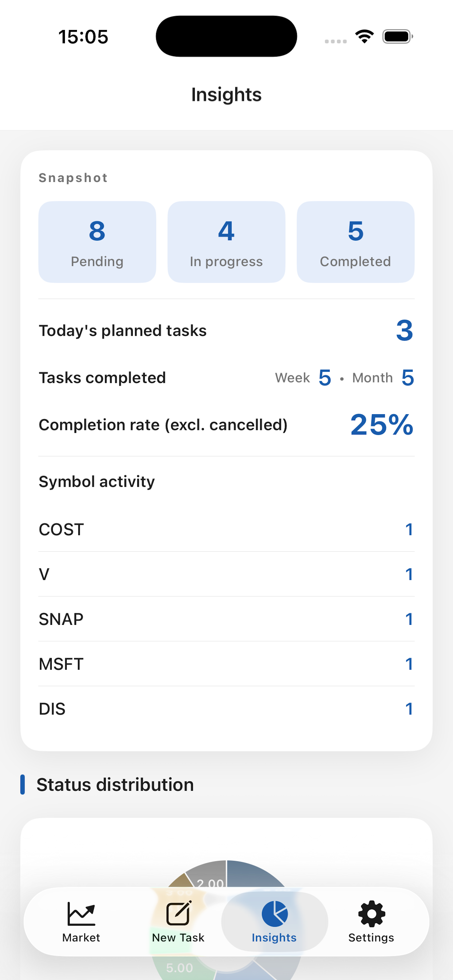Tap the cellular signal dots indicator
This screenshot has height=980, width=453.
[x=336, y=41]
